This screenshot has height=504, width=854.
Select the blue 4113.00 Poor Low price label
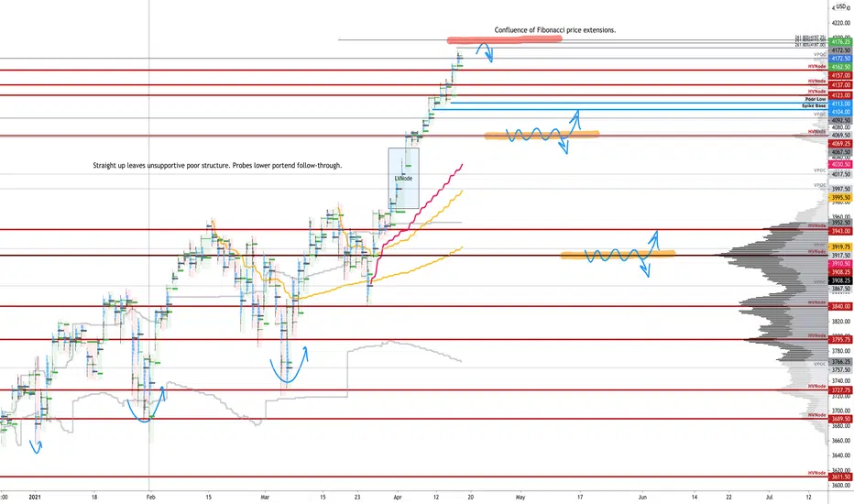[840, 104]
